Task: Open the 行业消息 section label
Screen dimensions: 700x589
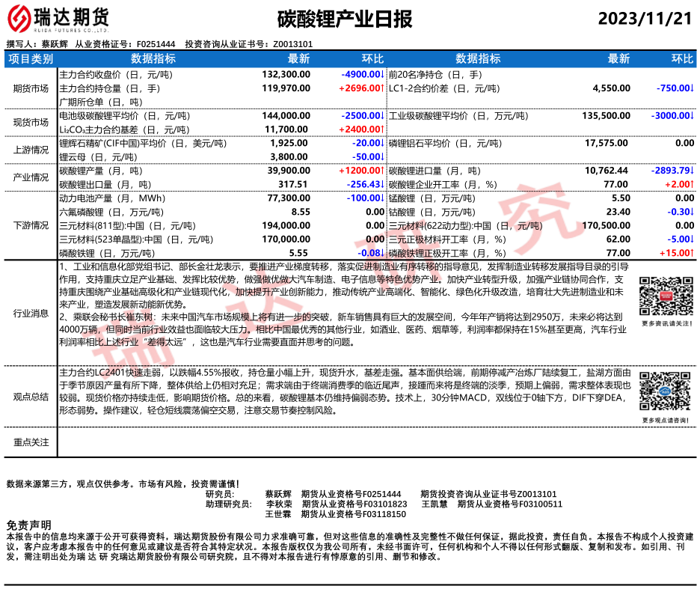Action: [31, 313]
